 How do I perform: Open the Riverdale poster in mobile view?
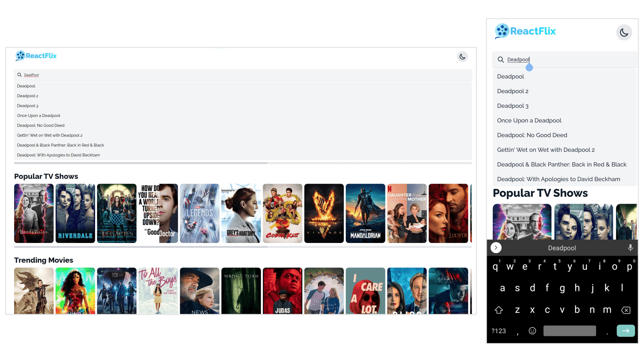(584, 222)
